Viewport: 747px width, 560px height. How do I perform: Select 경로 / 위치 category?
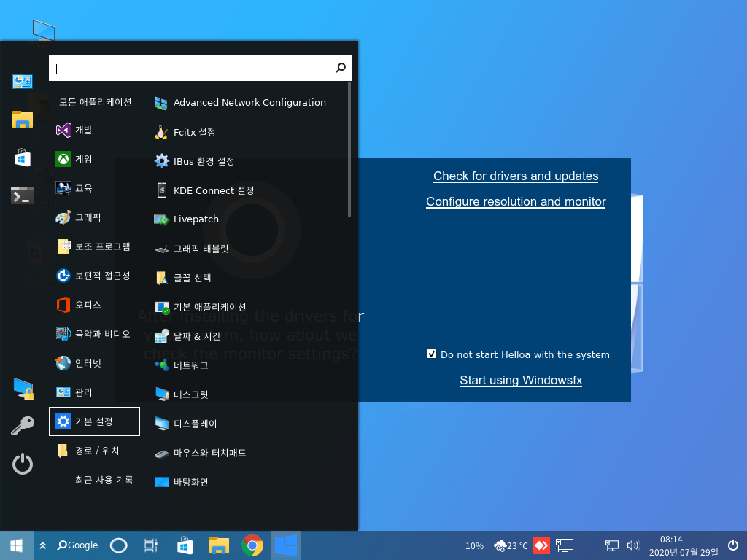pos(88,451)
